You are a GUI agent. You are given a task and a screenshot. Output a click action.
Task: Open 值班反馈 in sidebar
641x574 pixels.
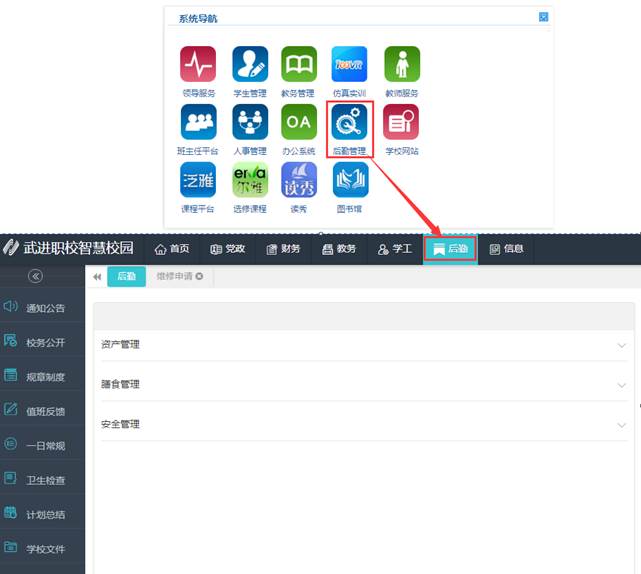click(x=43, y=411)
